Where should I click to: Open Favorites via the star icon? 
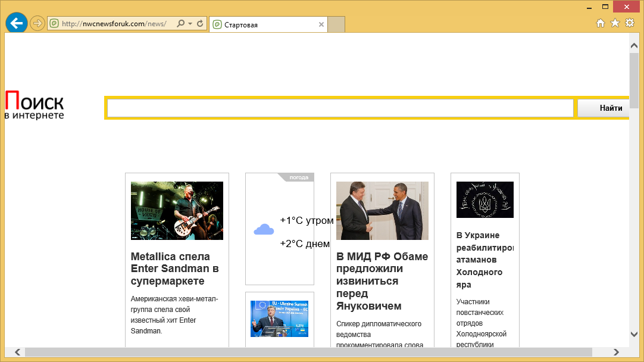pos(615,23)
